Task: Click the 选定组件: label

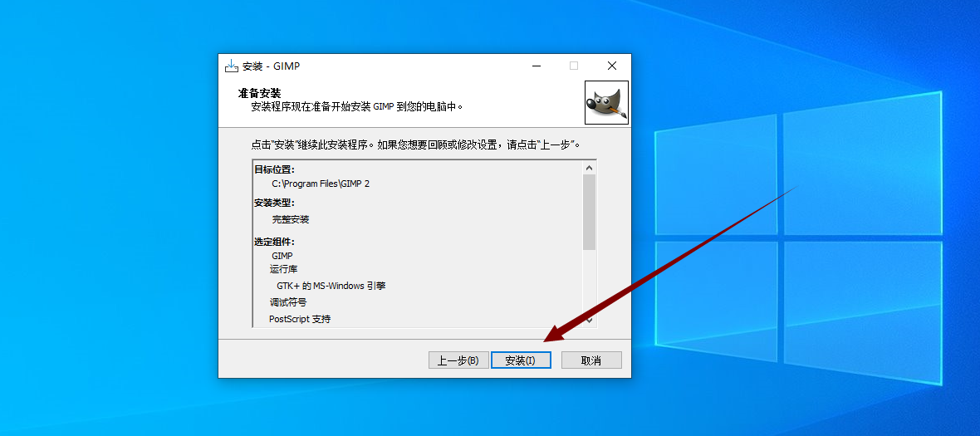Action: pos(274,242)
